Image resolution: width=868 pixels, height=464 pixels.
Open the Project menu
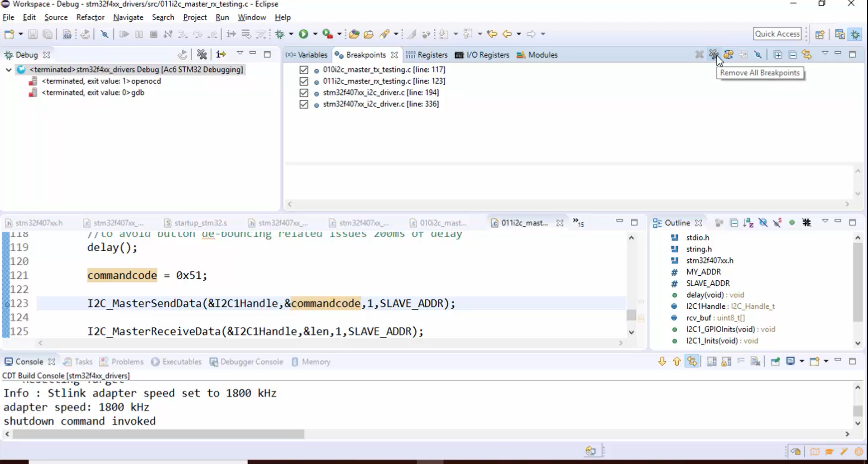[195, 17]
